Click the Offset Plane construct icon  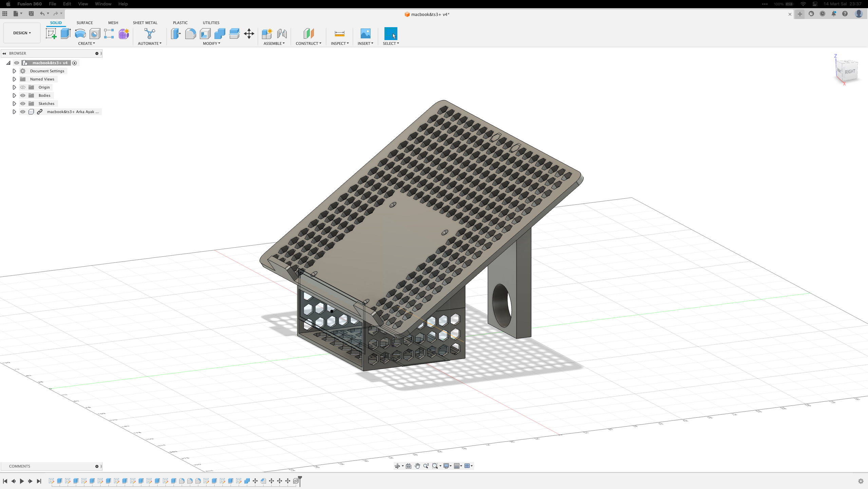pyautogui.click(x=308, y=34)
